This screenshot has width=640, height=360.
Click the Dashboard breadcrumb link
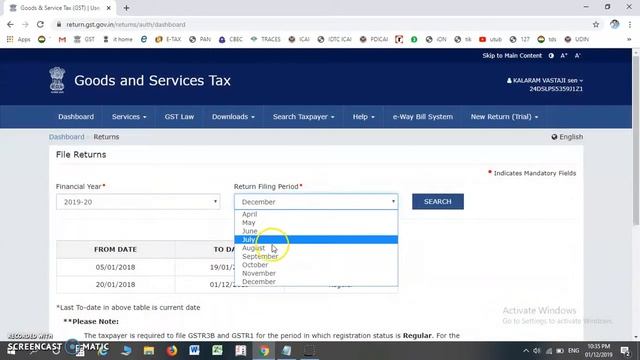tap(67, 137)
